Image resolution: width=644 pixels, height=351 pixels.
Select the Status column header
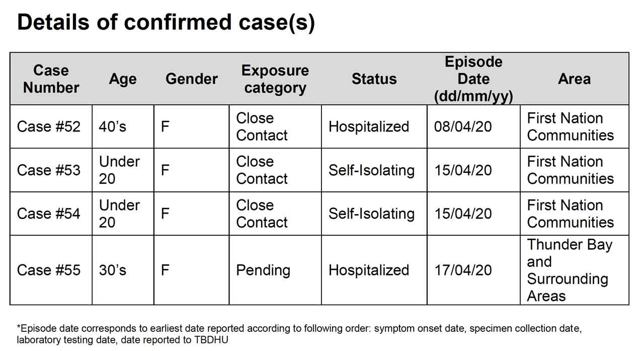click(x=374, y=79)
